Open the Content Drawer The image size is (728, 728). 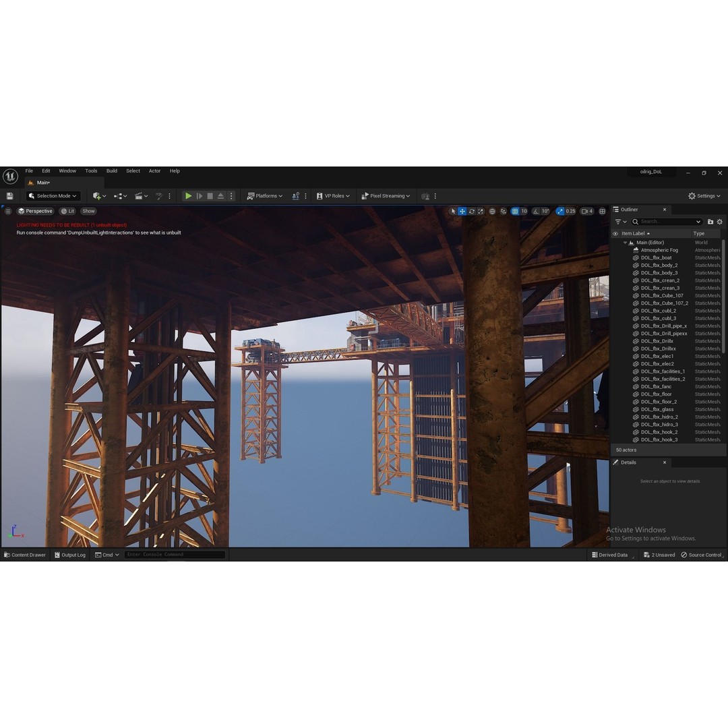pos(24,554)
